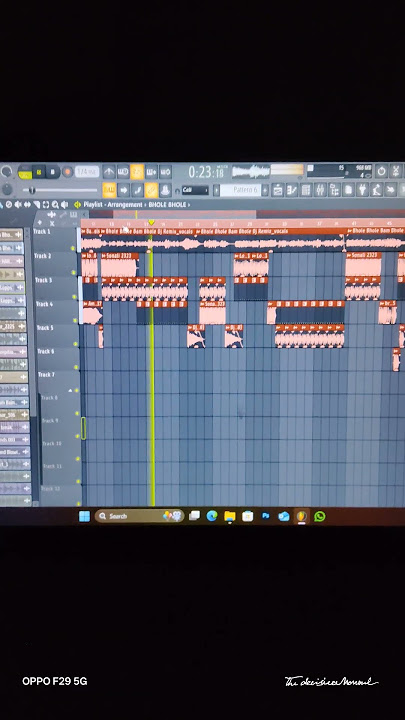Select the playlist Select tool icon
Screen dimensions: 405x720
45,204
